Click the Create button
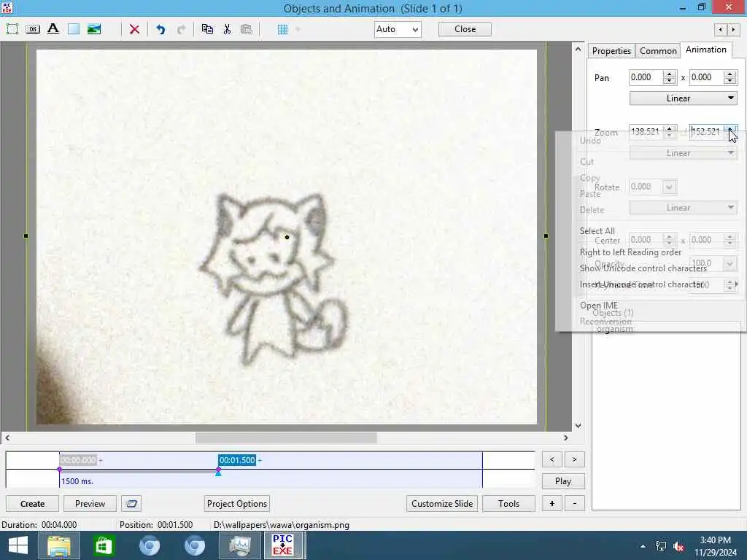 click(32, 504)
